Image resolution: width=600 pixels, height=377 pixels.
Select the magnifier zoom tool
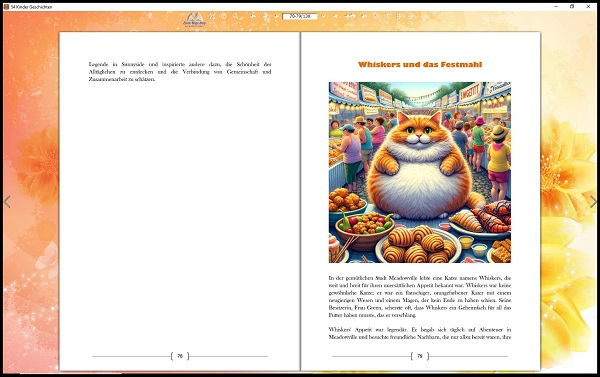click(x=235, y=16)
